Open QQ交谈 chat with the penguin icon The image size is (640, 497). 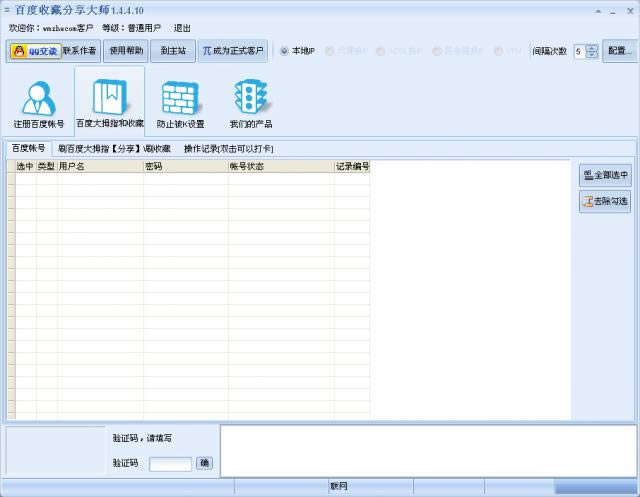click(36, 51)
